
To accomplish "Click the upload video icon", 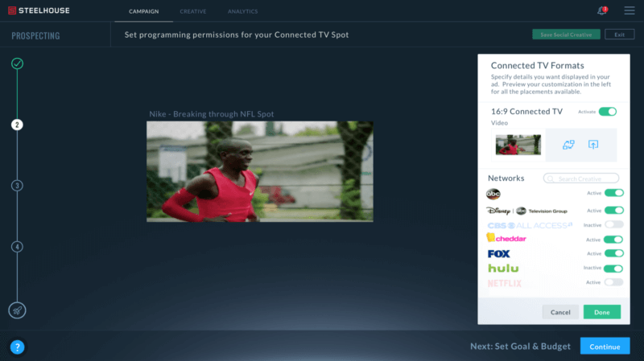I will (593, 145).
